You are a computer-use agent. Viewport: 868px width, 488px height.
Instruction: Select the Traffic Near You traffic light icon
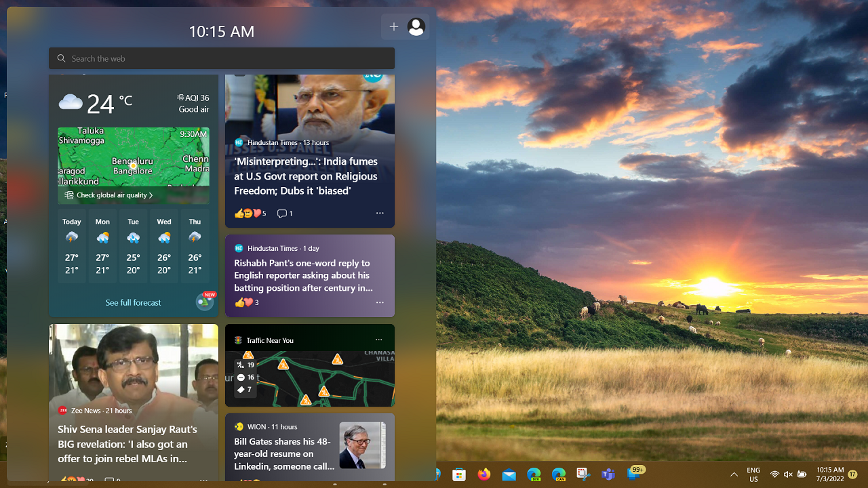[x=238, y=340]
